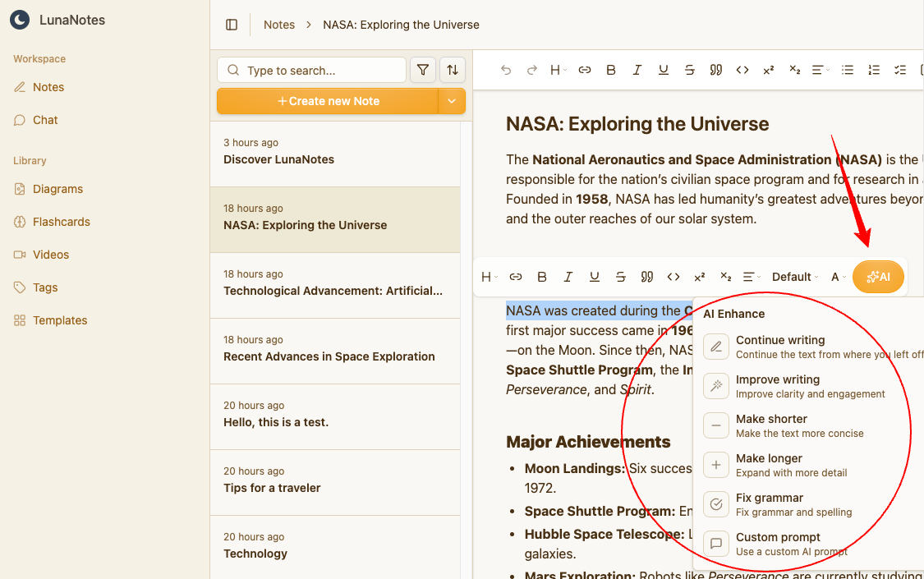
Task: Insert inline code from floating toolbar
Action: pos(673,277)
